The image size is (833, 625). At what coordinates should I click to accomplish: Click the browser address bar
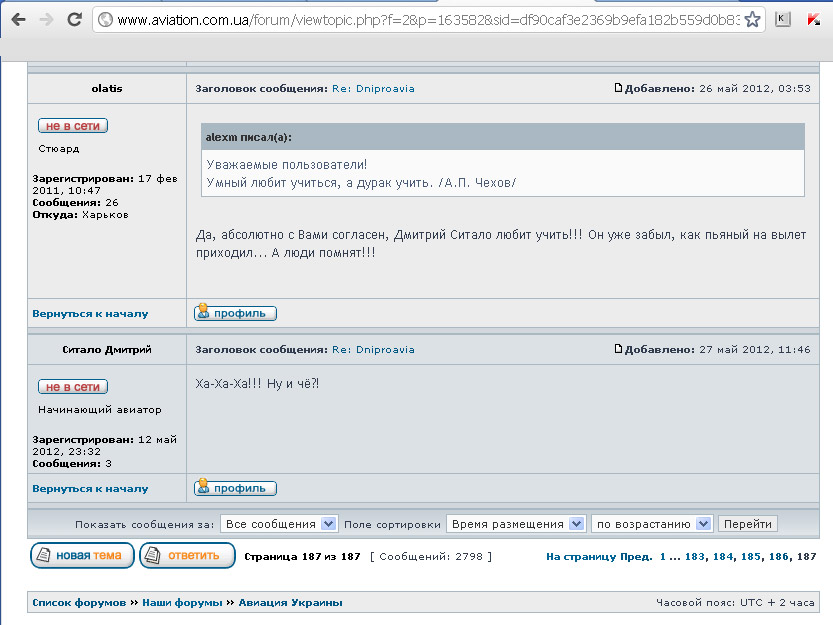[420, 19]
